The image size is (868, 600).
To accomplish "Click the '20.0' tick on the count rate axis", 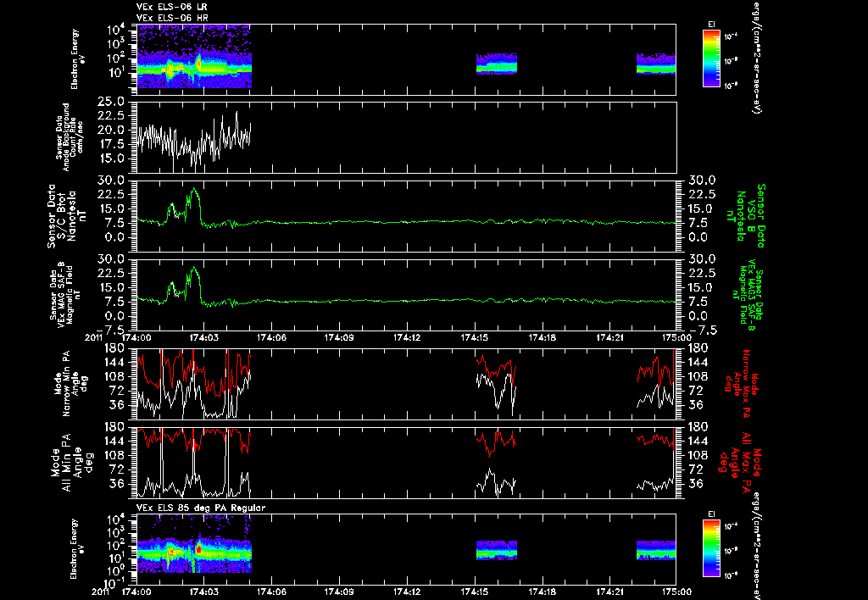I will (x=112, y=130).
